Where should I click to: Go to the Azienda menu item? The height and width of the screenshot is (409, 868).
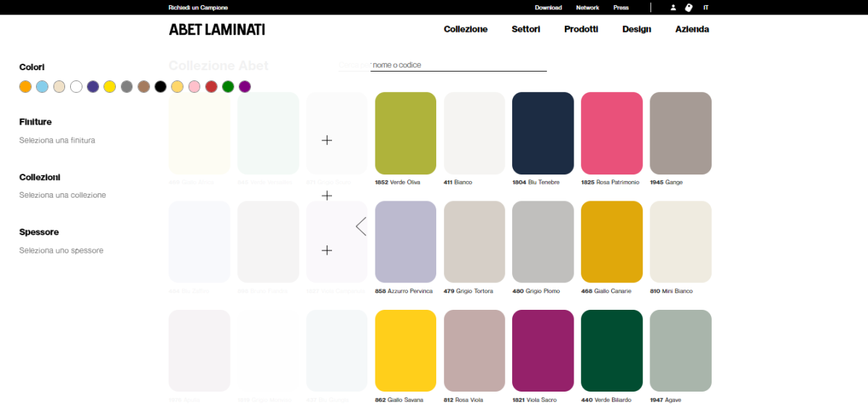(x=692, y=30)
